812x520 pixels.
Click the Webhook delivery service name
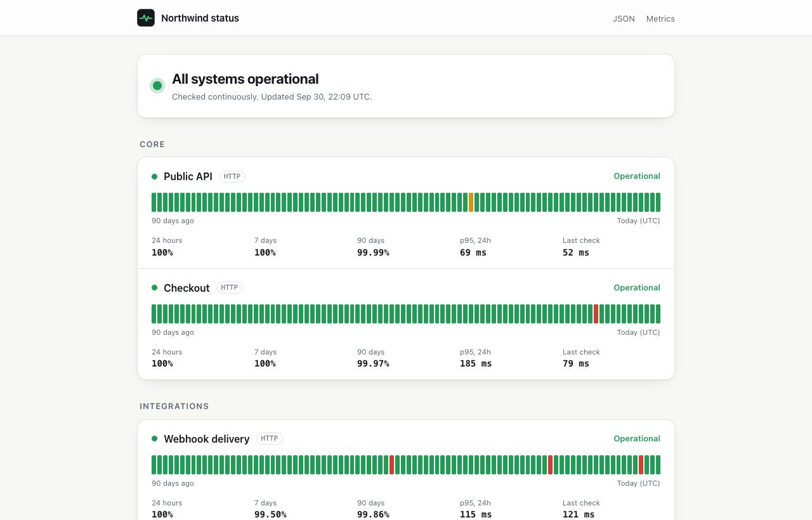[x=207, y=439]
